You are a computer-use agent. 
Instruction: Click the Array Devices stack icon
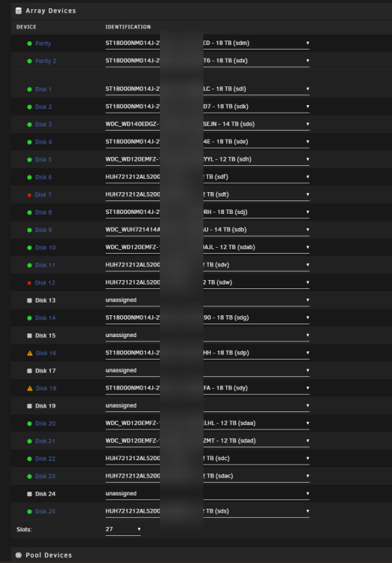19,11
